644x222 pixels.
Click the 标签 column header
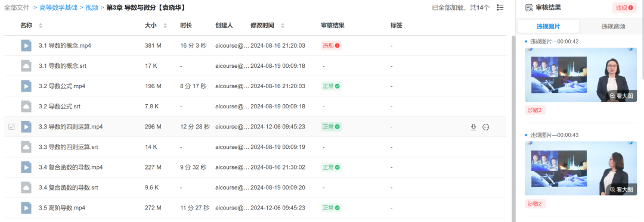click(x=397, y=26)
